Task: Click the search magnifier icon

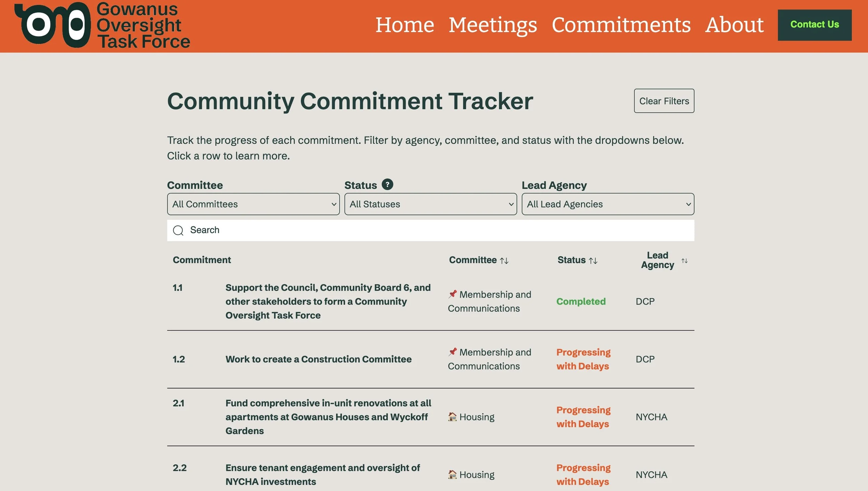Action: 178,230
